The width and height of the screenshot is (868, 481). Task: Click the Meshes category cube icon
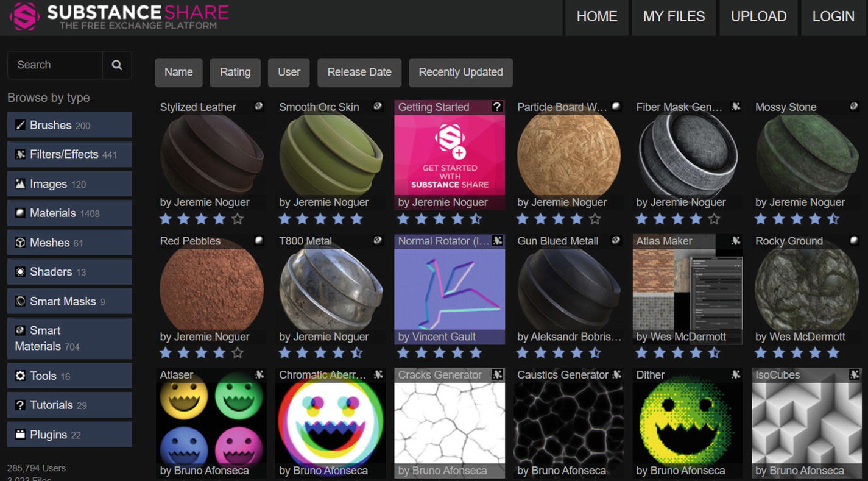[20, 243]
